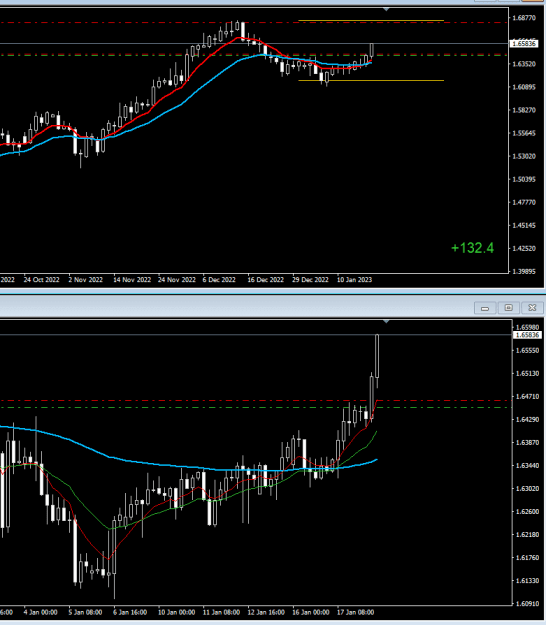Screen dimensions: 546x625
Task: Click the 1.68770 price scale label
Action: (524, 18)
